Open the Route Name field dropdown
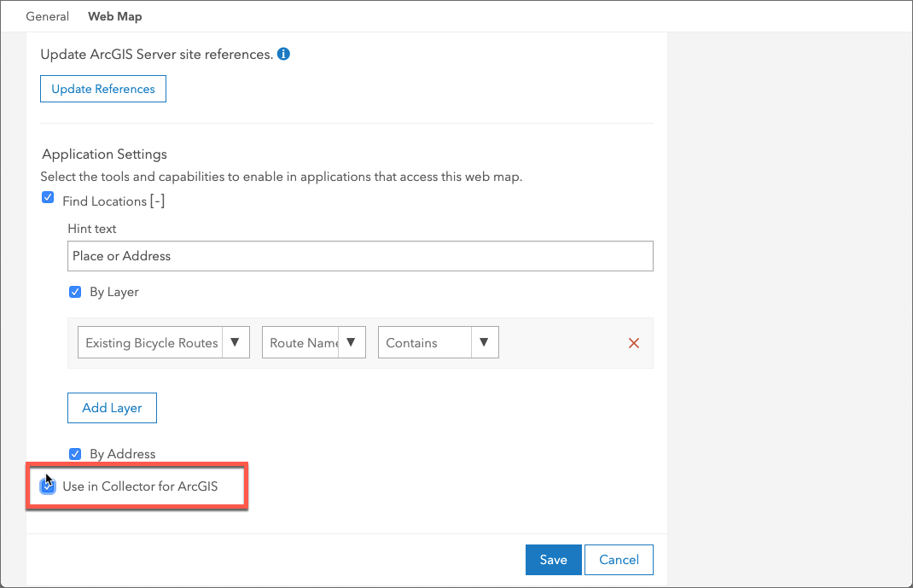This screenshot has height=588, width=913. point(314,342)
